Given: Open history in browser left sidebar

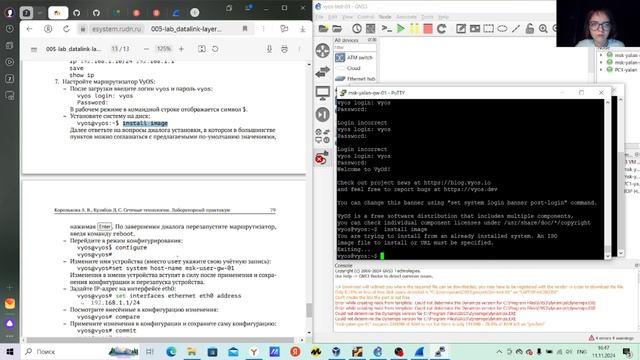Looking at the screenshot, I should click(x=9, y=29).
